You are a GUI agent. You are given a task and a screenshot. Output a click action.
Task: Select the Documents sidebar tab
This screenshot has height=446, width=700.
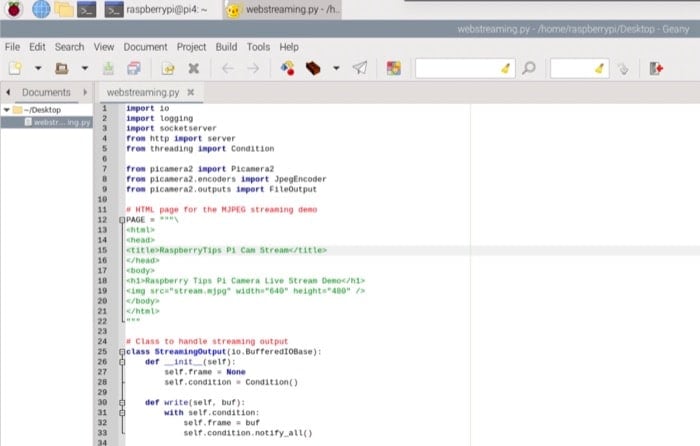[46, 92]
